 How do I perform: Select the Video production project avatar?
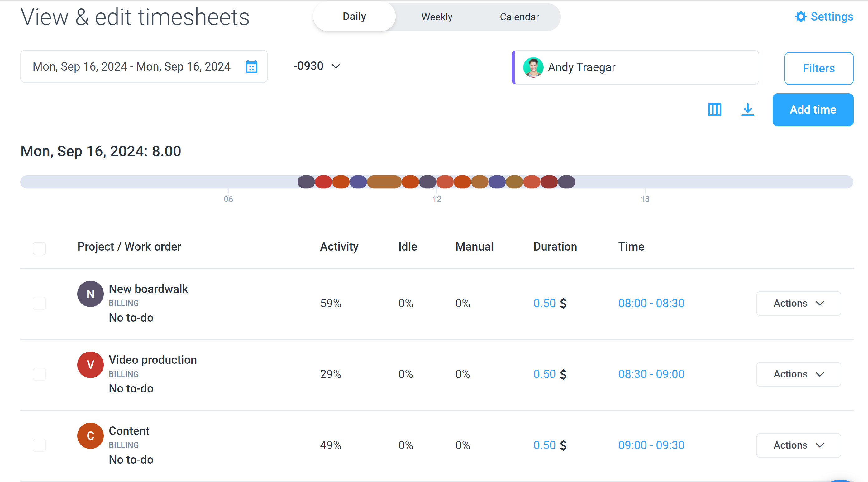(x=90, y=365)
